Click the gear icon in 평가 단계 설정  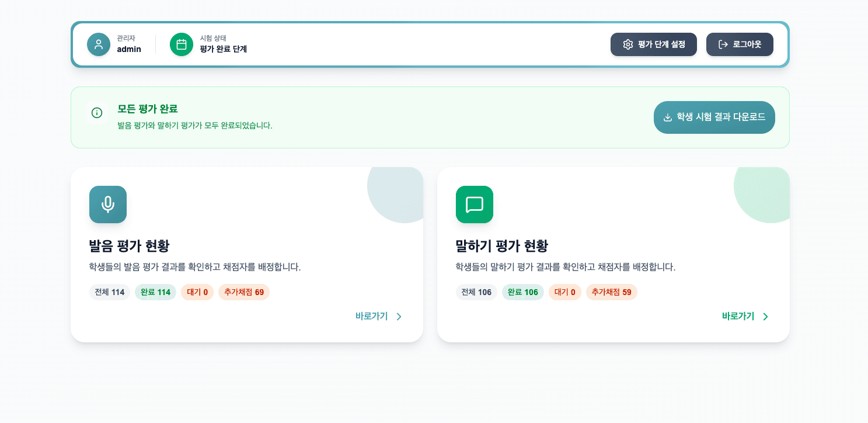[x=628, y=44]
